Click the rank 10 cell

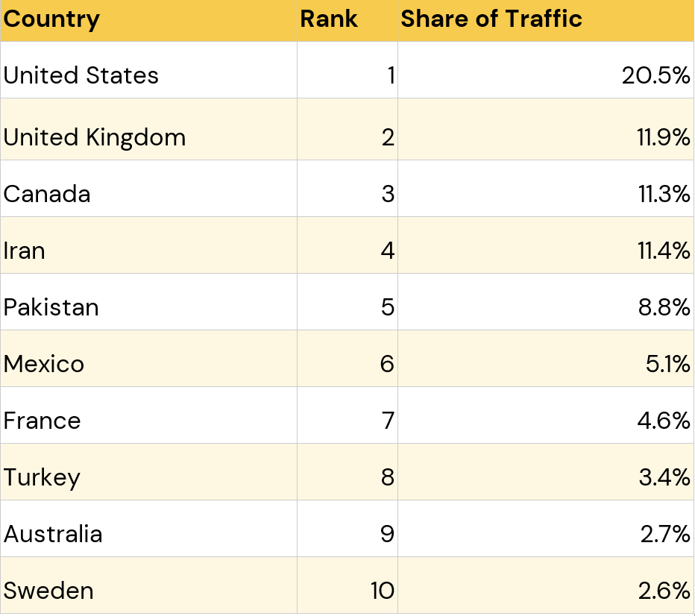[x=382, y=591]
